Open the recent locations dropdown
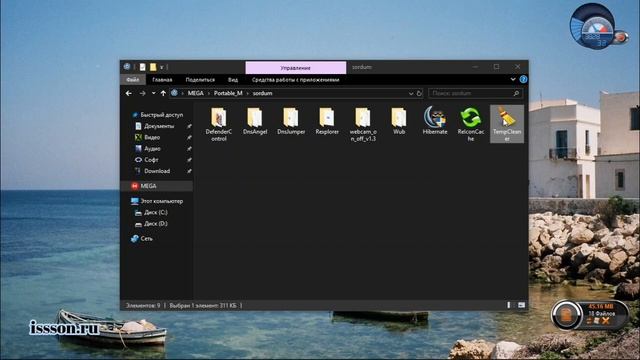The width and height of the screenshot is (640, 360). [x=153, y=93]
